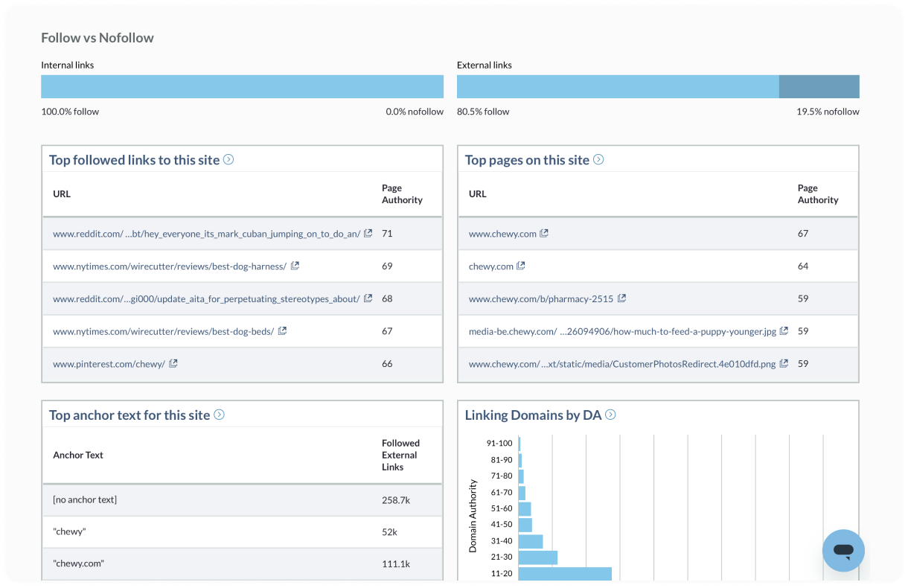Open the chewy.com page link
The height and width of the screenshot is (588, 908).
(x=491, y=266)
